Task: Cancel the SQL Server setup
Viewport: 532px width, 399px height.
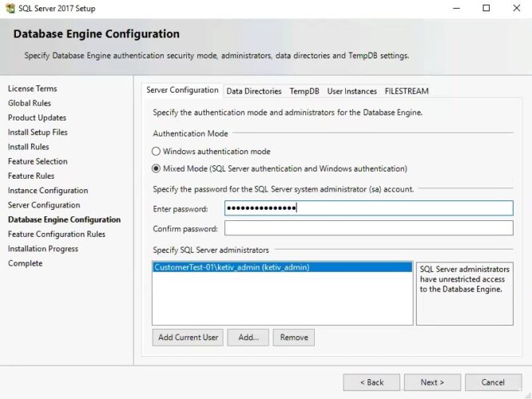Action: click(x=493, y=382)
